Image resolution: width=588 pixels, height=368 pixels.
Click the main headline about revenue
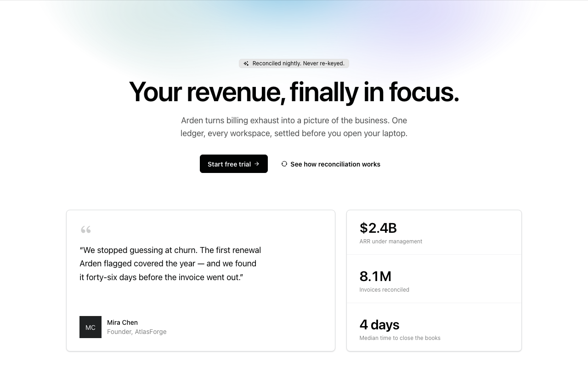point(294,92)
